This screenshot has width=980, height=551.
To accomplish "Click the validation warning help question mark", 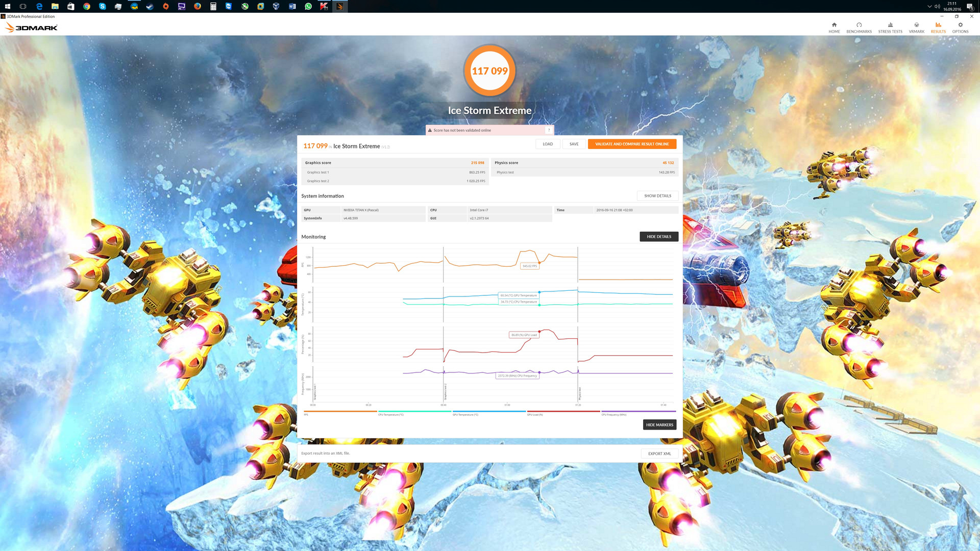I will tap(549, 130).
